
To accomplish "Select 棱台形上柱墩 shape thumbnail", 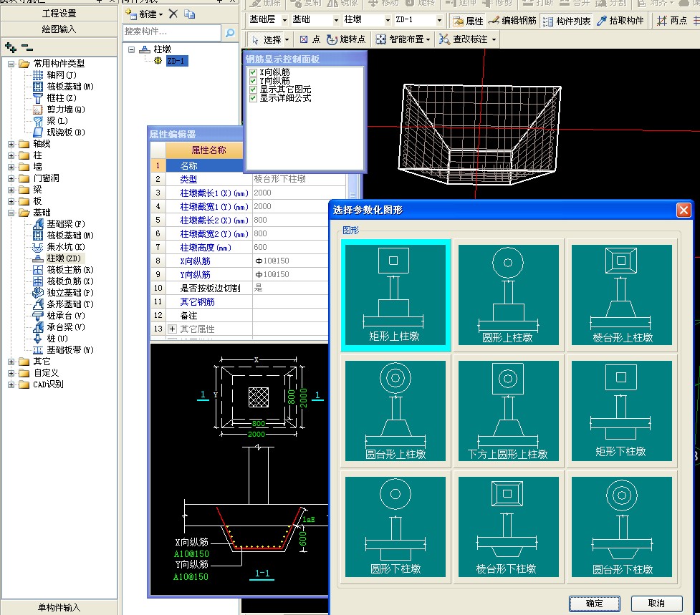I will tap(621, 295).
